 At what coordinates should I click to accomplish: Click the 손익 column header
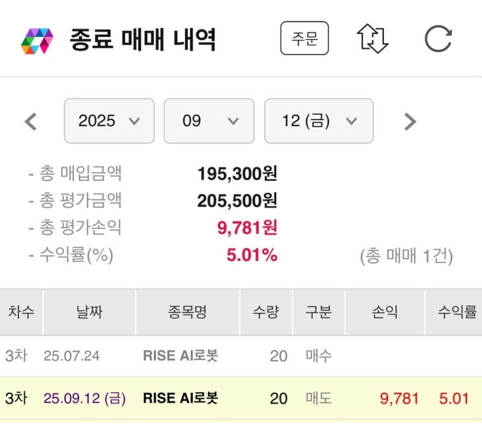point(384,312)
